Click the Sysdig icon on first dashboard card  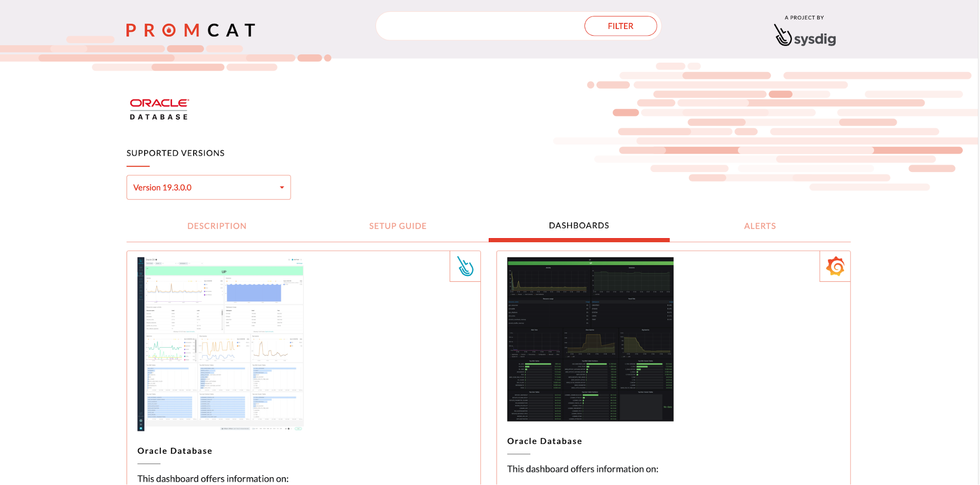[465, 267]
